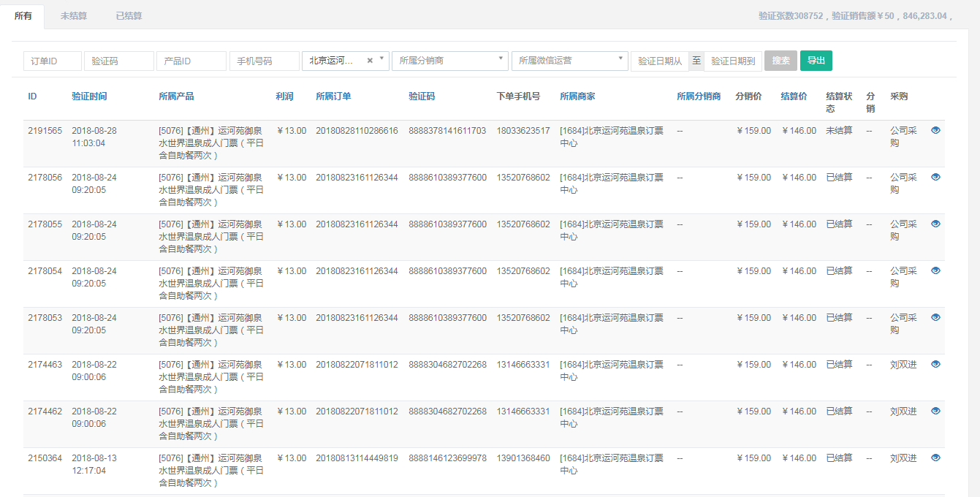
Task: Switch to the 未结算 tab
Action: click(x=74, y=16)
